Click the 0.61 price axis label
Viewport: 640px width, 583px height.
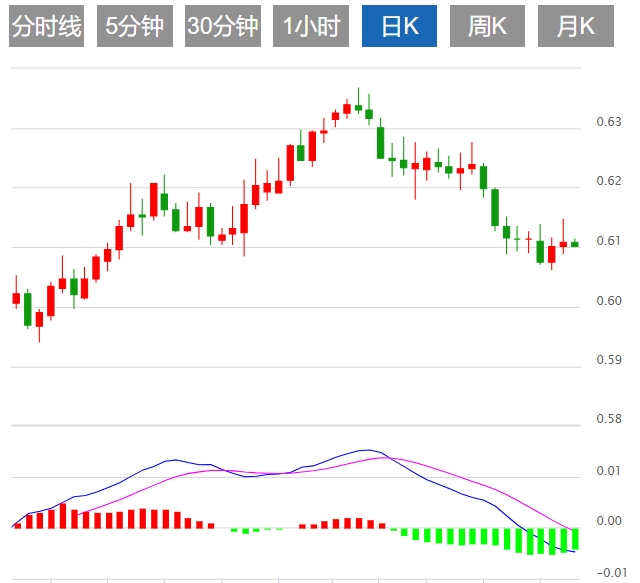(x=609, y=240)
